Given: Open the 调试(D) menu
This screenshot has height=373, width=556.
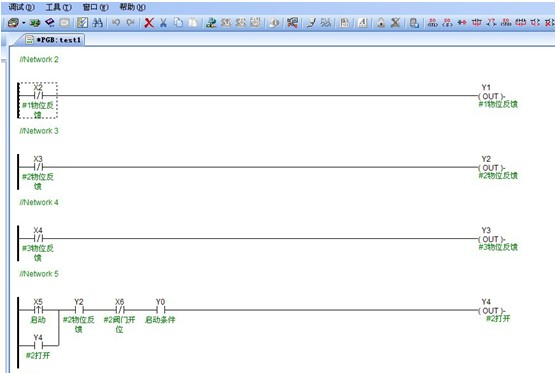Looking at the screenshot, I should [x=21, y=7].
